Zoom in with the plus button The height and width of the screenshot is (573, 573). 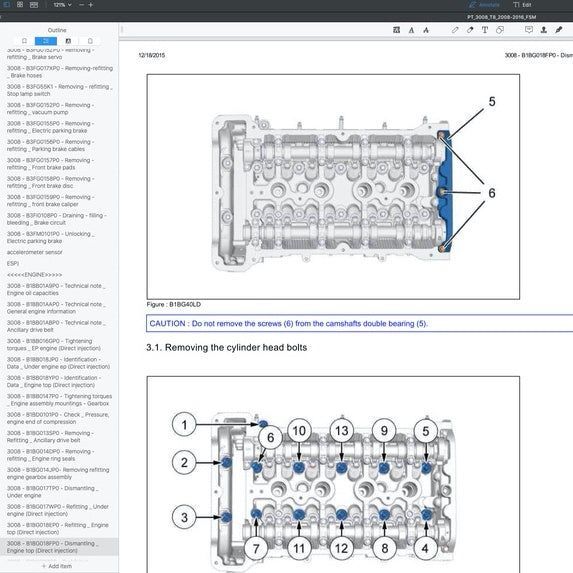pos(91,5)
